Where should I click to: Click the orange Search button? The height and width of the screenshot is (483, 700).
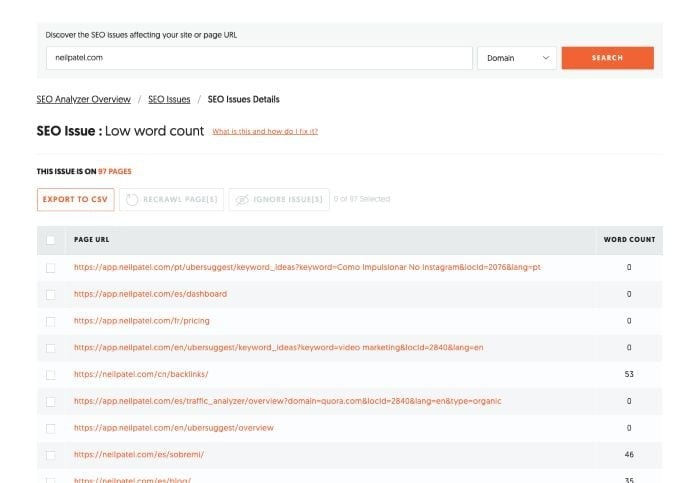(x=608, y=58)
